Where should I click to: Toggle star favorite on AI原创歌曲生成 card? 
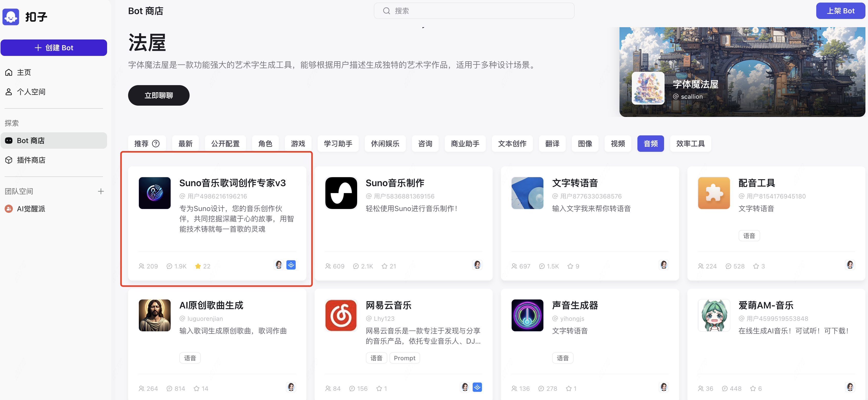pyautogui.click(x=197, y=388)
